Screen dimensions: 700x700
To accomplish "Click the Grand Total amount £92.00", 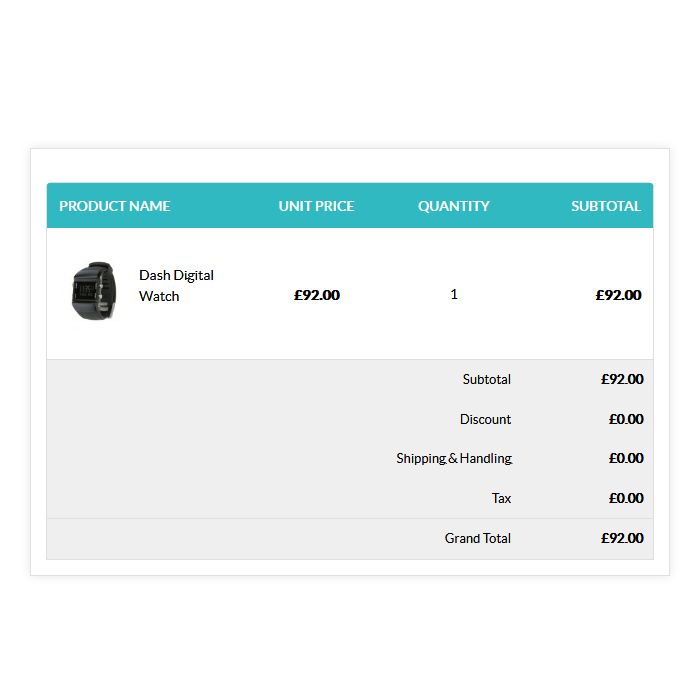I will 622,538.
